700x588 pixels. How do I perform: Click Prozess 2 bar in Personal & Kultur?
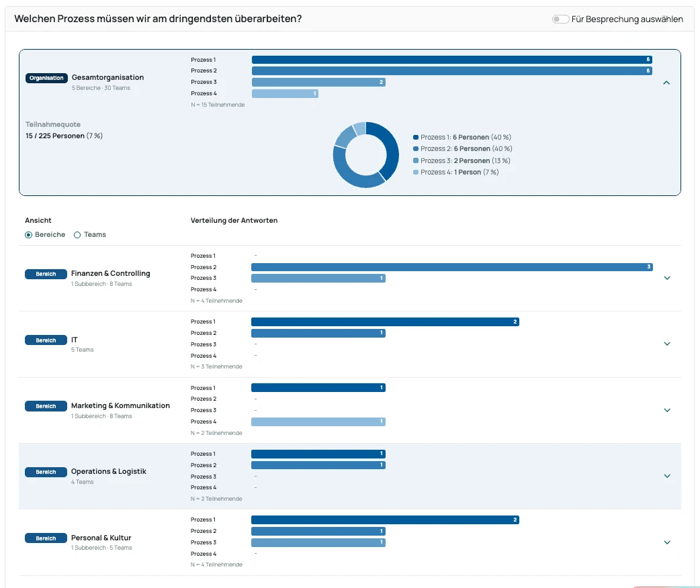tap(318, 532)
